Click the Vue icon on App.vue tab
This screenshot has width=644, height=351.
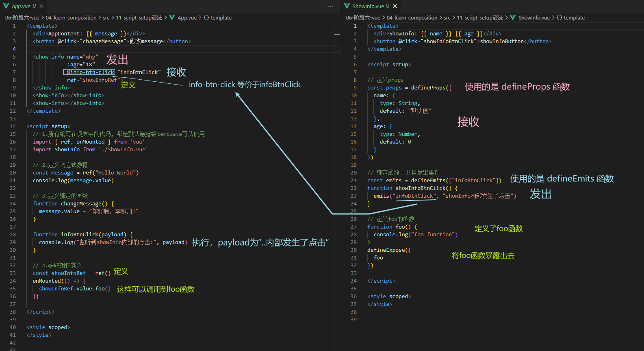point(6,6)
